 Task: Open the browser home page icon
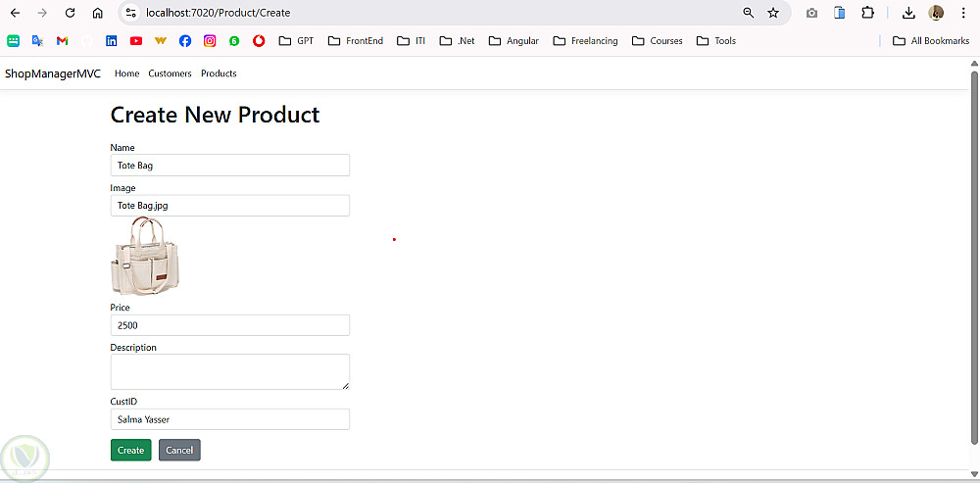97,13
